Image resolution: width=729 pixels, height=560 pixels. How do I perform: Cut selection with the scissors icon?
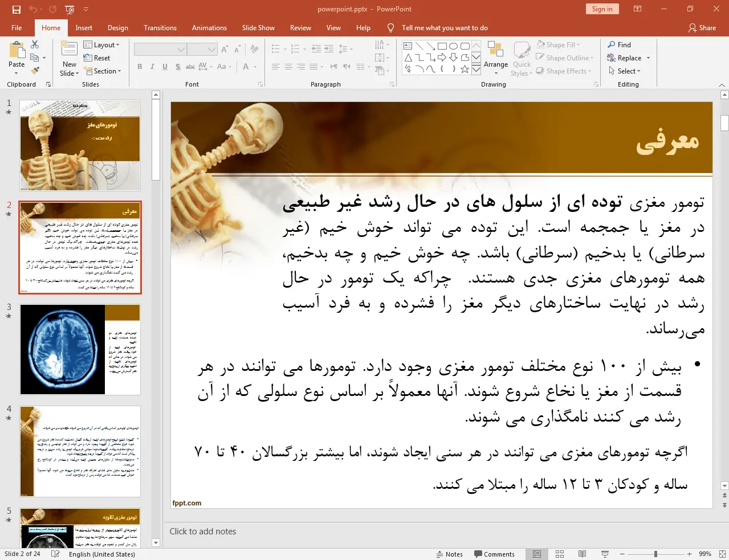click(35, 44)
